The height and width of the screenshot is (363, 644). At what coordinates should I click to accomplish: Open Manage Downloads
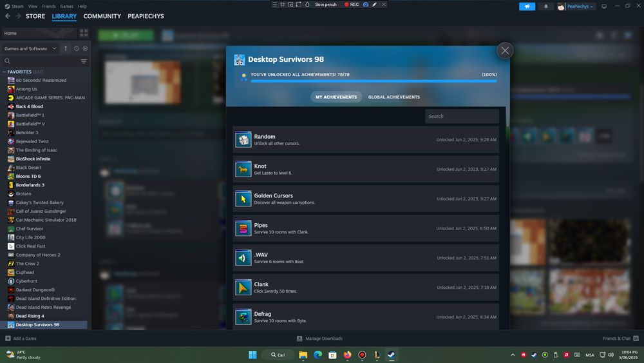(x=319, y=338)
